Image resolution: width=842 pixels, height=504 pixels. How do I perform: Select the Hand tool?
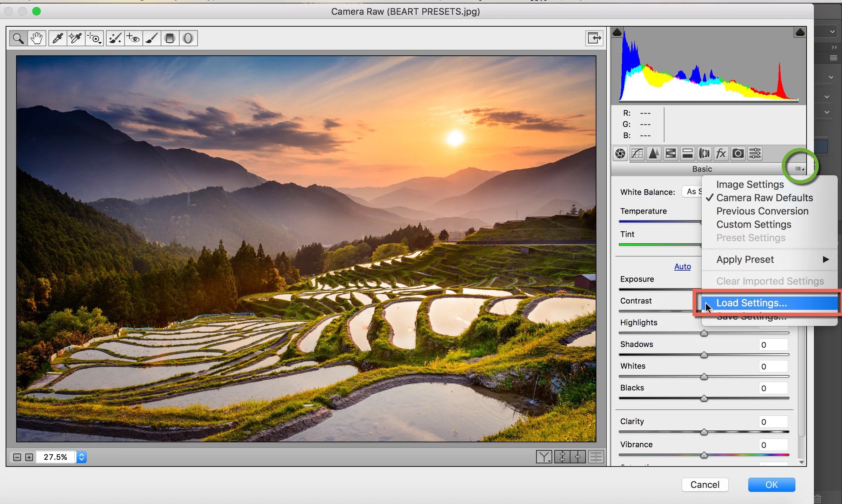click(x=36, y=38)
